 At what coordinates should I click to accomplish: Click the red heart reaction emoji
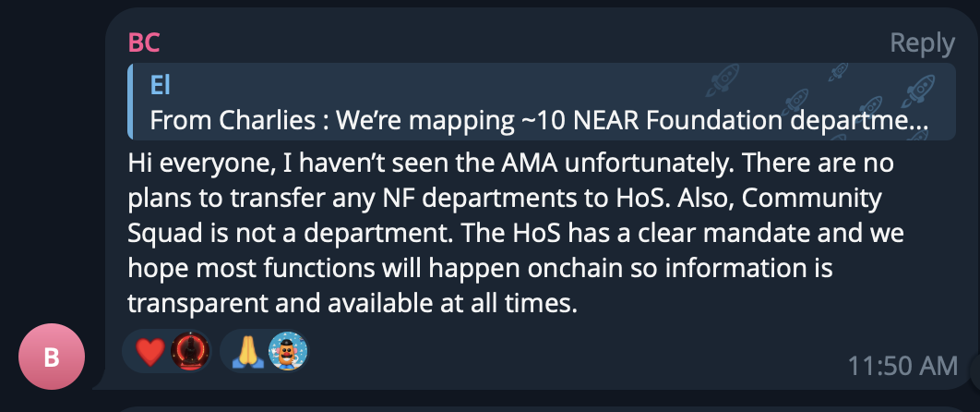click(150, 351)
